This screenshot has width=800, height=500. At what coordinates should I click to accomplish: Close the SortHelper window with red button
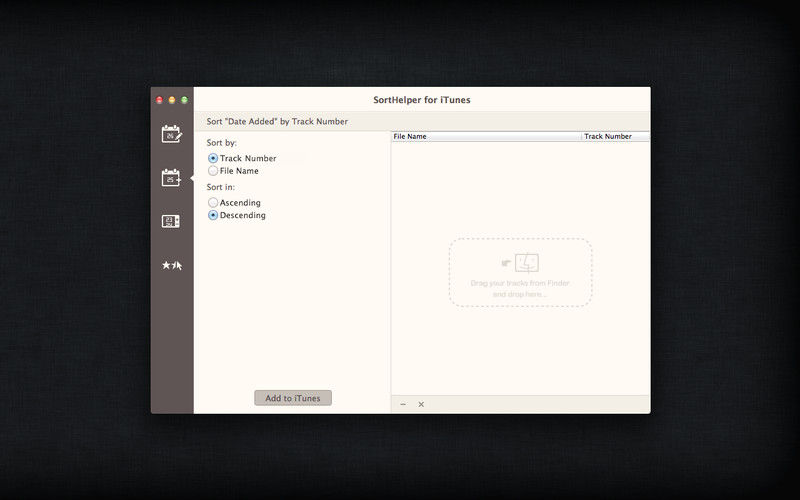[159, 100]
